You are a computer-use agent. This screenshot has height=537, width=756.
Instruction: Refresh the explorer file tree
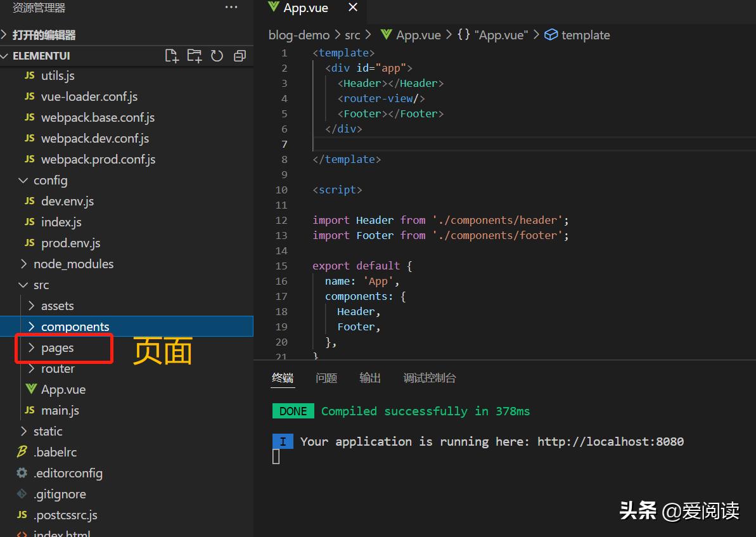coord(217,56)
